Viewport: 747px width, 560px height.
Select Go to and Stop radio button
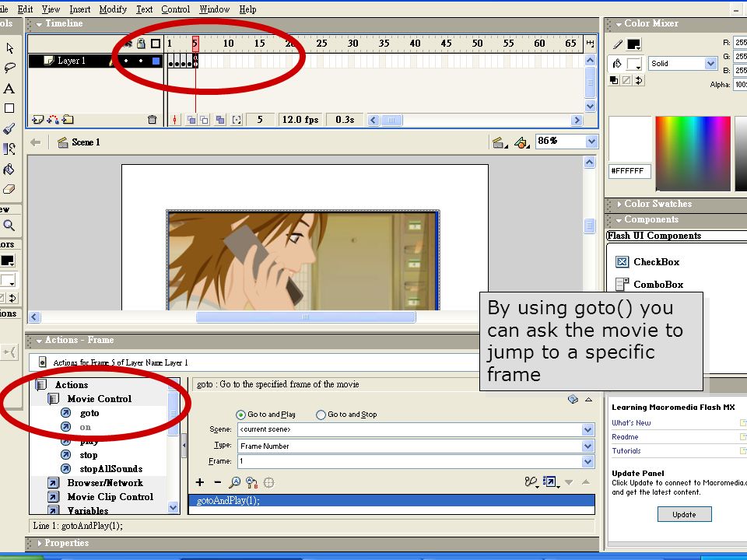[x=321, y=415]
